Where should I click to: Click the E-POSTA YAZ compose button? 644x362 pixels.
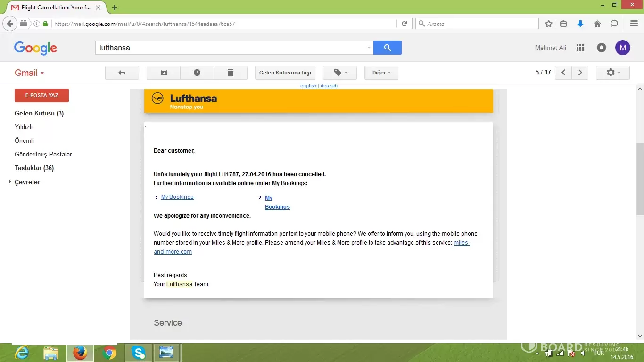(x=41, y=95)
